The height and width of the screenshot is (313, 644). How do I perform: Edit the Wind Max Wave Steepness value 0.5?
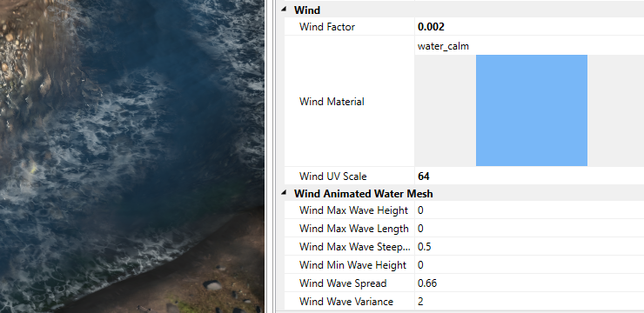(x=529, y=247)
